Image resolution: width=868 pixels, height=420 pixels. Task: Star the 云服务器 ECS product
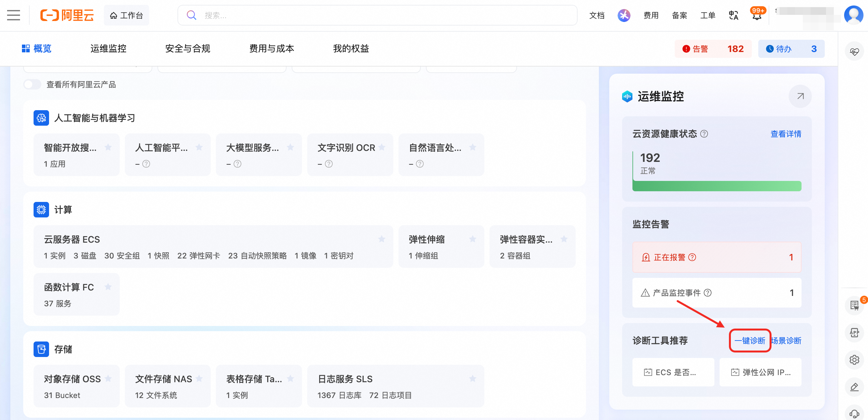pyautogui.click(x=381, y=239)
